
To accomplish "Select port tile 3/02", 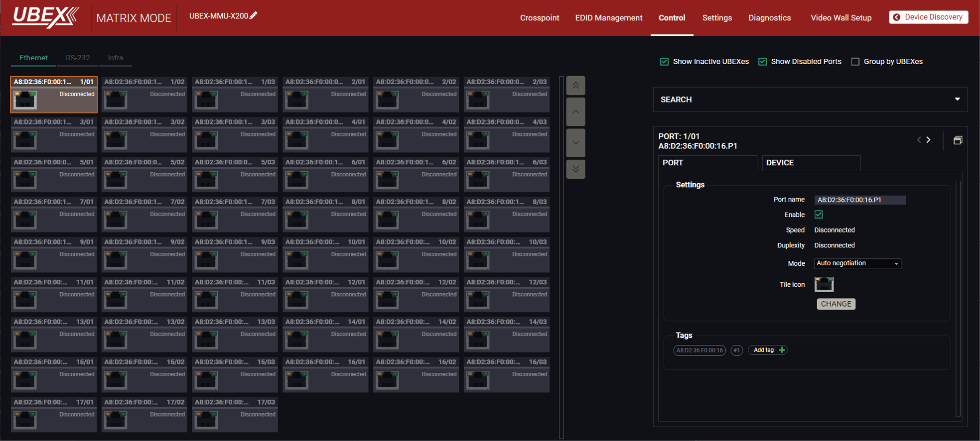I will pos(144,135).
